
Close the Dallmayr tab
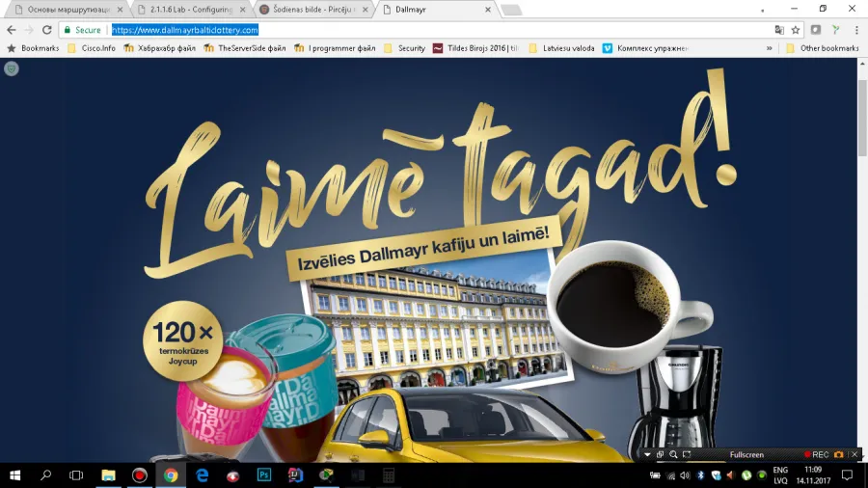pyautogui.click(x=488, y=10)
